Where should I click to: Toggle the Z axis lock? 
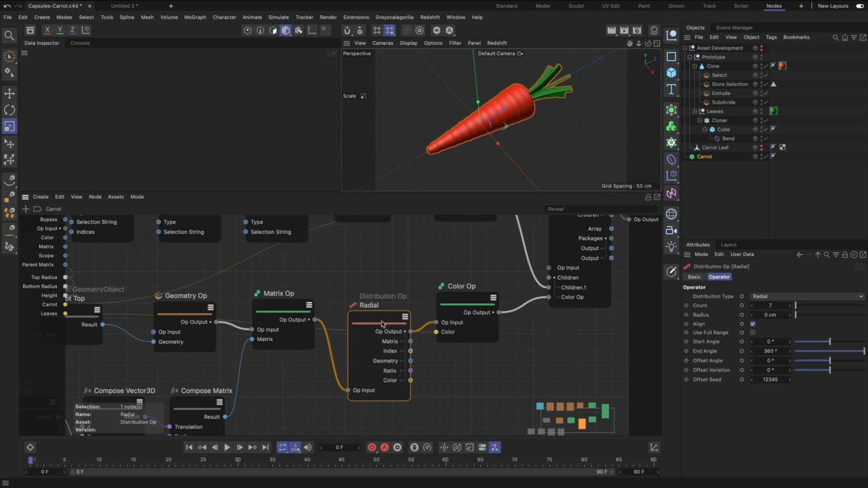[73, 30]
